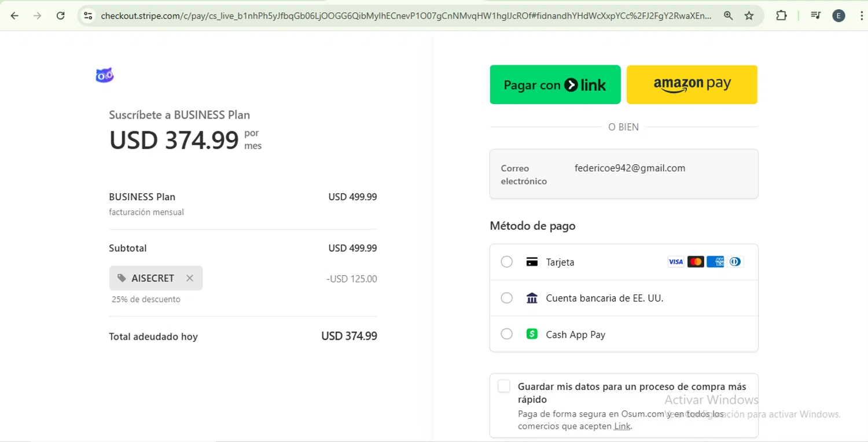868x442 pixels.
Task: Remove the AISECRET coupon with the X
Action: 189,278
